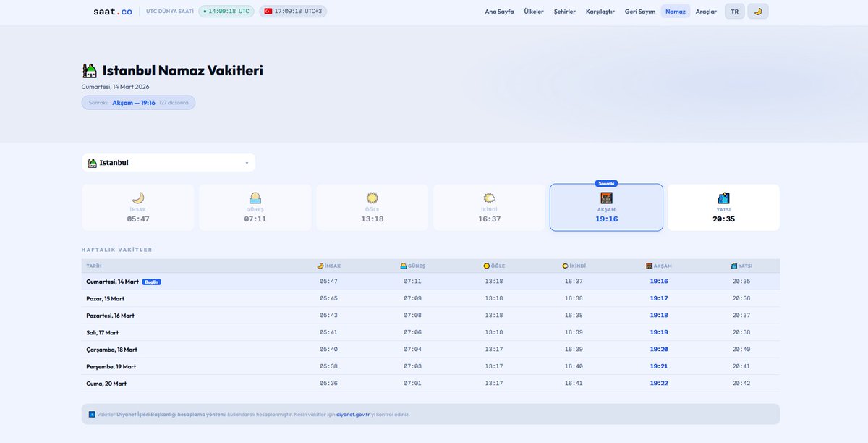Viewport: 868px width, 443px height.
Task: Click the date Cumartesi, 14 Mart 2026
Action: [x=116, y=86]
